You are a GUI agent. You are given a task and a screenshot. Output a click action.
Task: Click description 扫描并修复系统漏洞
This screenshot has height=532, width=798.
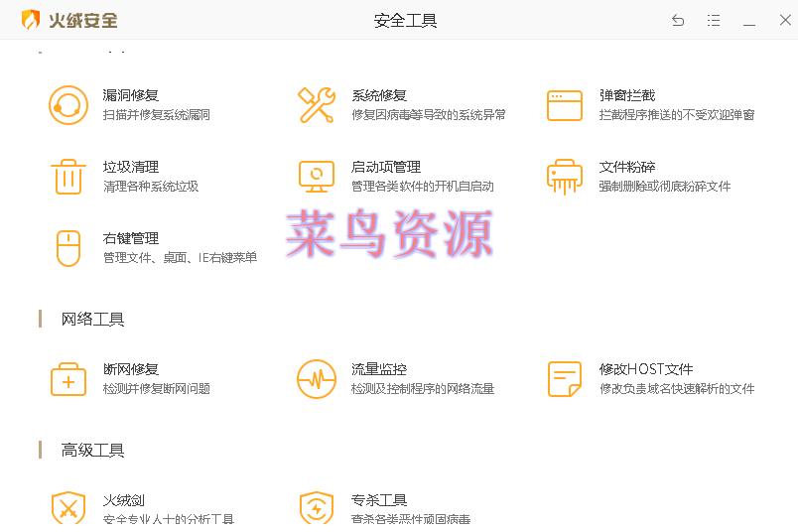click(156, 115)
